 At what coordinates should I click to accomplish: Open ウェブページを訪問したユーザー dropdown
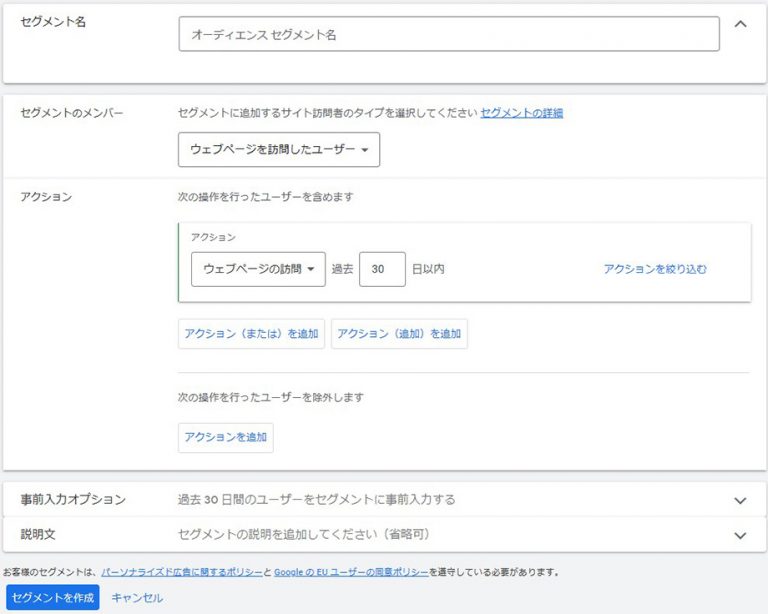click(x=279, y=149)
